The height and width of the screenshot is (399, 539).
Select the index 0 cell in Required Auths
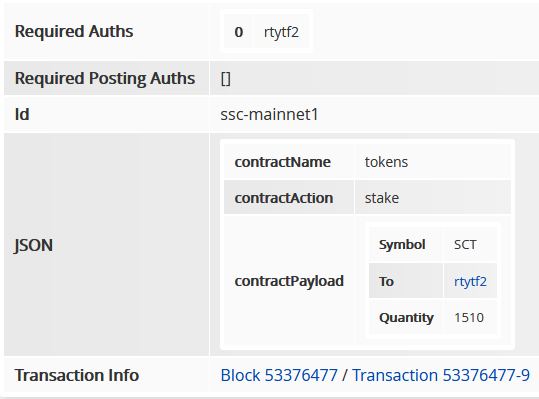239,32
